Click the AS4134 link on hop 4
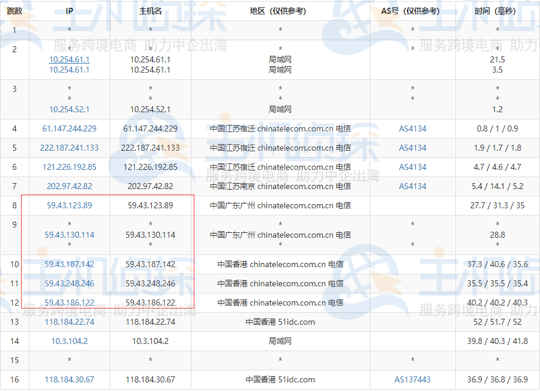 [412, 128]
